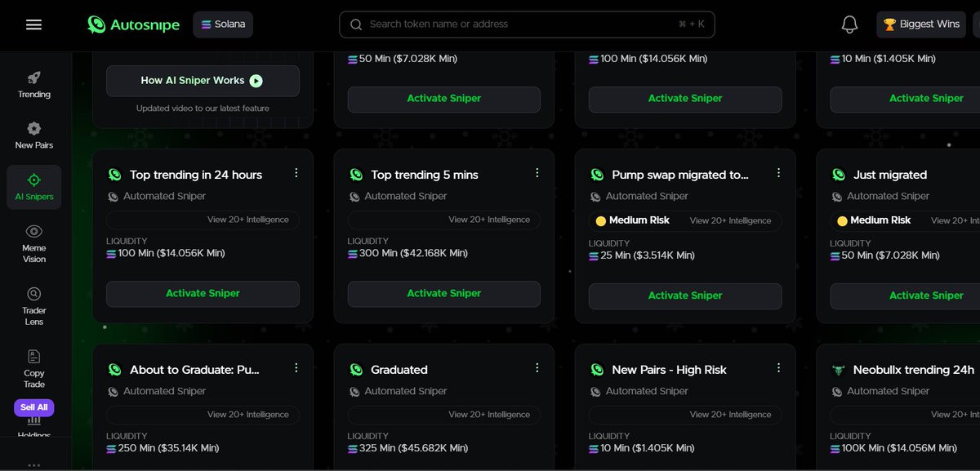Screen dimensions: 980x471
Task: Activate Sniper for Top trending in 24 hours
Action: (x=203, y=294)
